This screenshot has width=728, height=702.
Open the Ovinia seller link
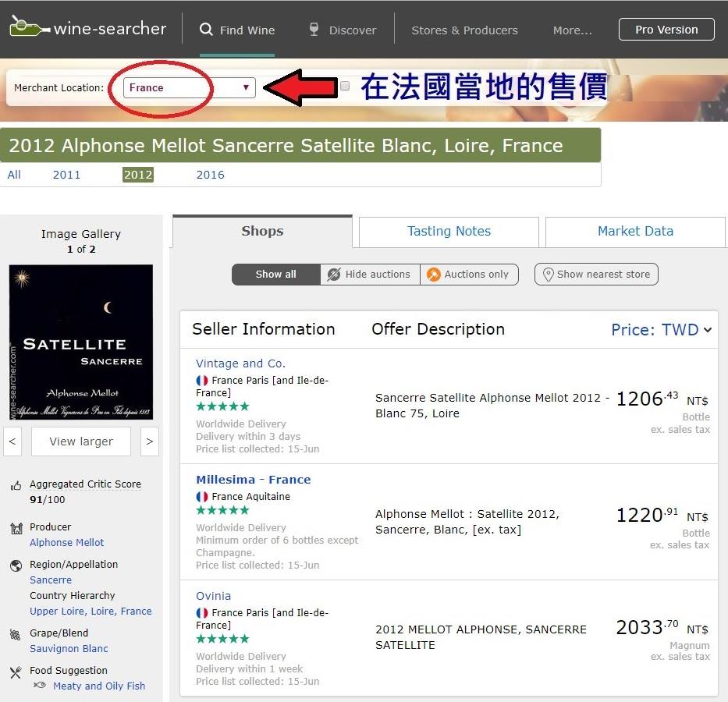(x=213, y=596)
